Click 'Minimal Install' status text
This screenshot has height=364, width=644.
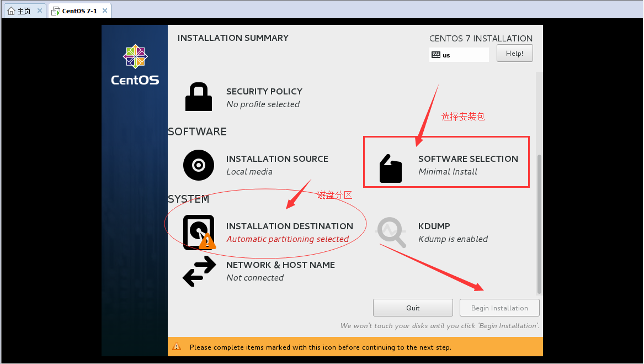tap(448, 172)
